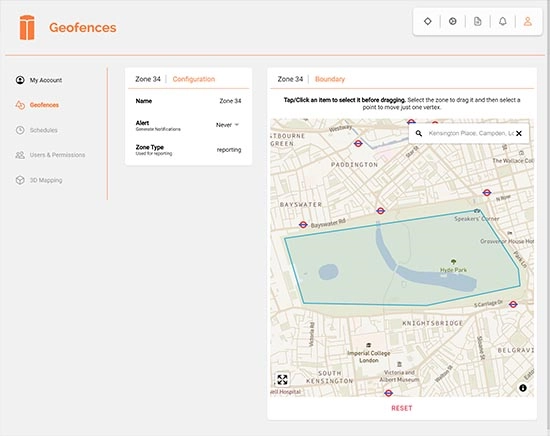Toggle fullscreen map view
Image resolution: width=550 pixels, height=436 pixels.
click(x=282, y=380)
